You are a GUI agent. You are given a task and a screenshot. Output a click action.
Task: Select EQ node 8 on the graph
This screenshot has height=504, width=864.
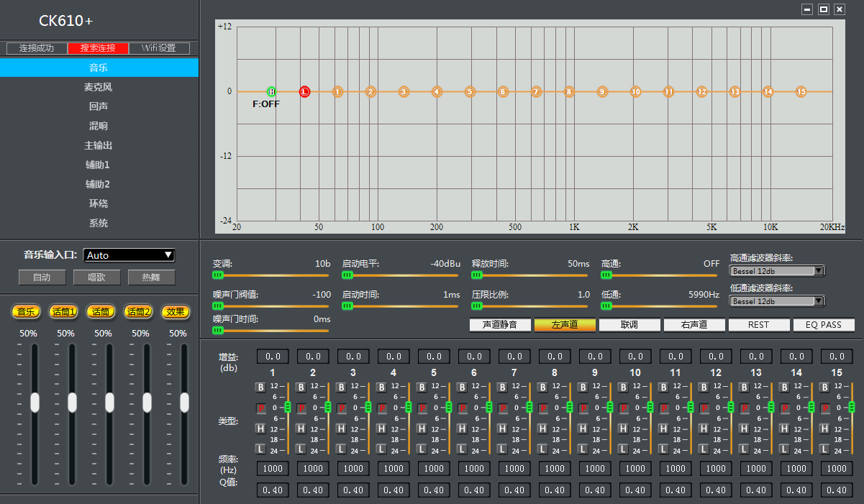click(x=569, y=91)
